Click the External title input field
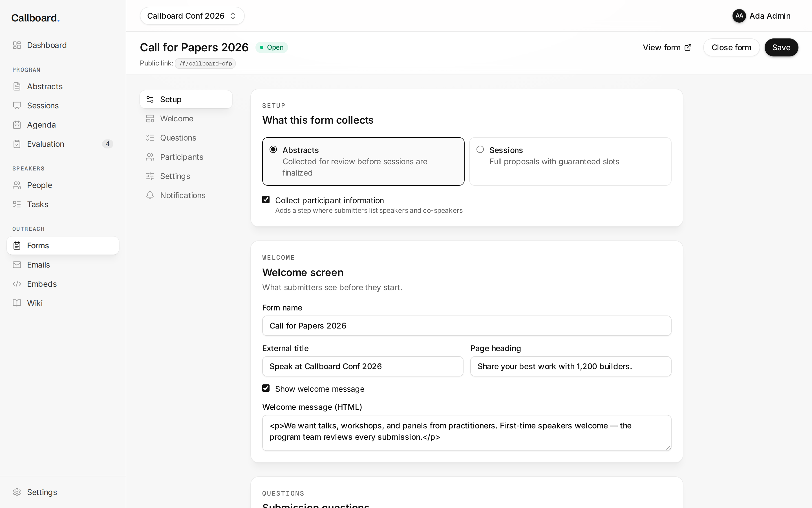 tap(362, 366)
